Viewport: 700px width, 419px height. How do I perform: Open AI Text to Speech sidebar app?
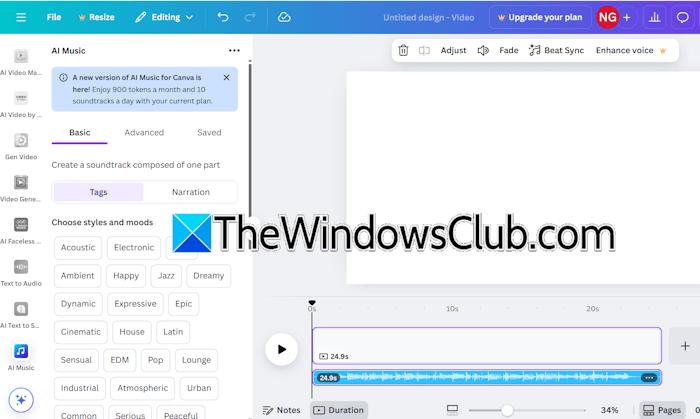tap(21, 315)
